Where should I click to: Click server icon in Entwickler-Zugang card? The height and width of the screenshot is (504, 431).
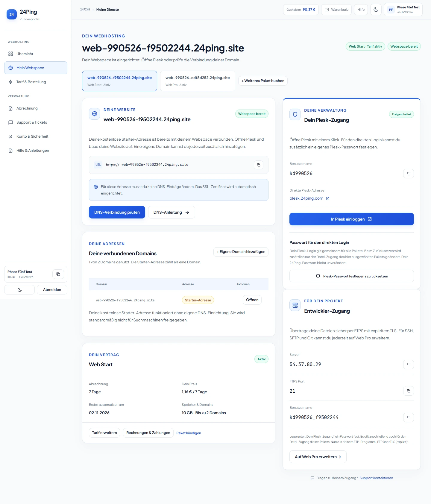pos(295,305)
